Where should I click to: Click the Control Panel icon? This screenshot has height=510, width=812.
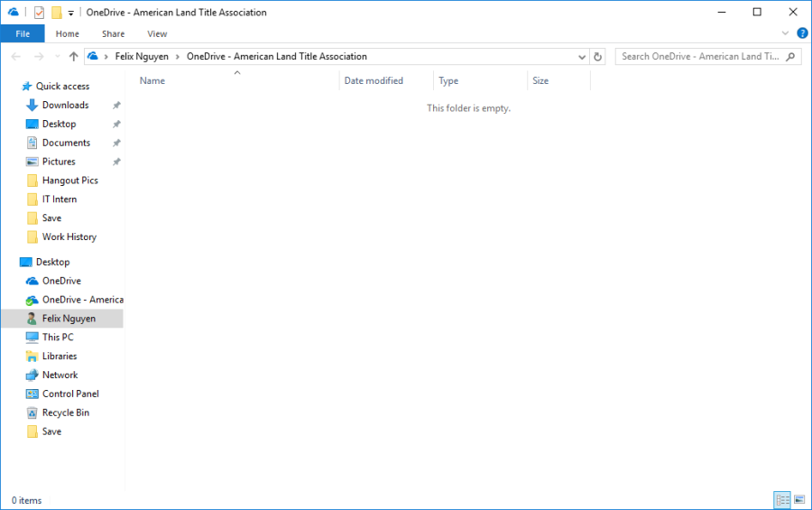(32, 394)
